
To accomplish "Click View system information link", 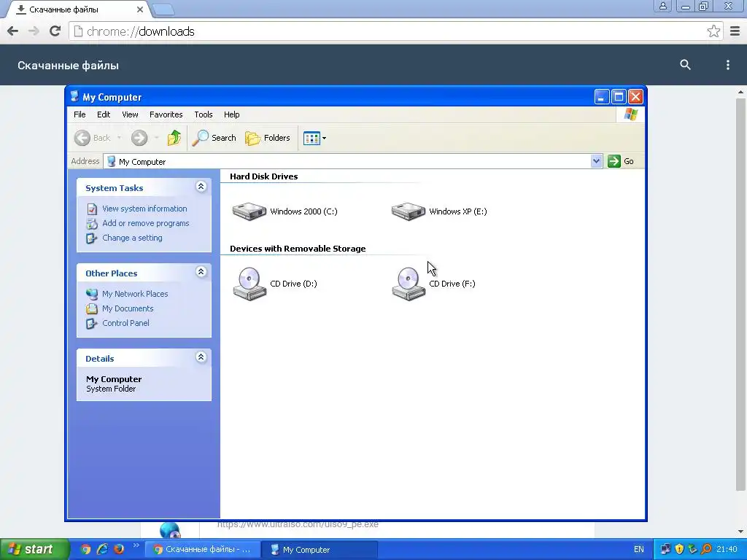I will [x=144, y=209].
